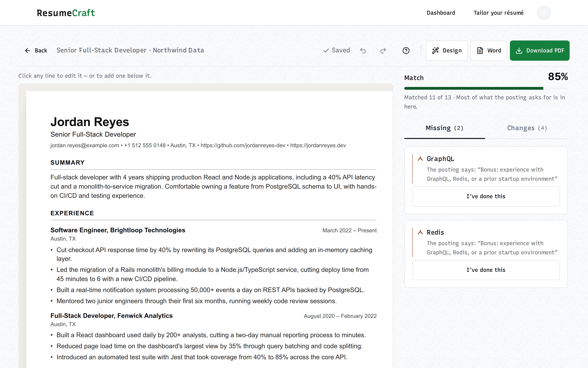Screen dimensions: 588x368
Task: Click the Redis missing keyword title
Action: [x=435, y=232]
